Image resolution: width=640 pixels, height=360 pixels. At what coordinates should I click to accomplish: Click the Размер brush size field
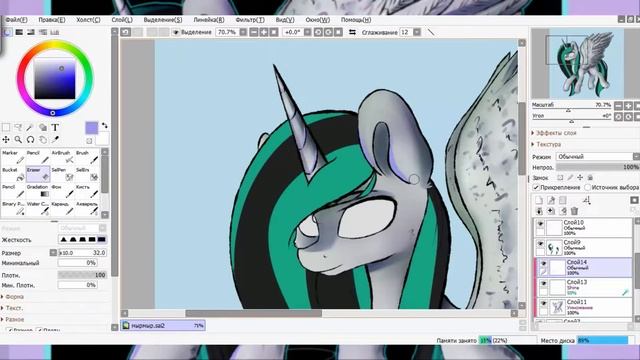coord(82,253)
